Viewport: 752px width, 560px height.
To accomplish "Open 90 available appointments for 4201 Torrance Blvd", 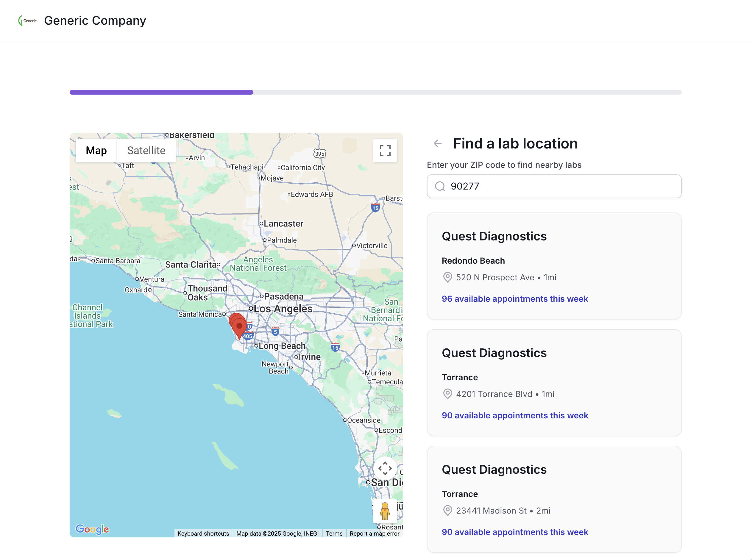I will [x=514, y=415].
